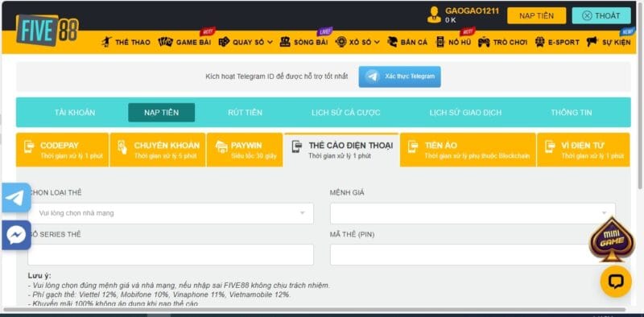The width and height of the screenshot is (644, 317).
Task: Switch to the Rút Tiền tab
Action: point(246,113)
